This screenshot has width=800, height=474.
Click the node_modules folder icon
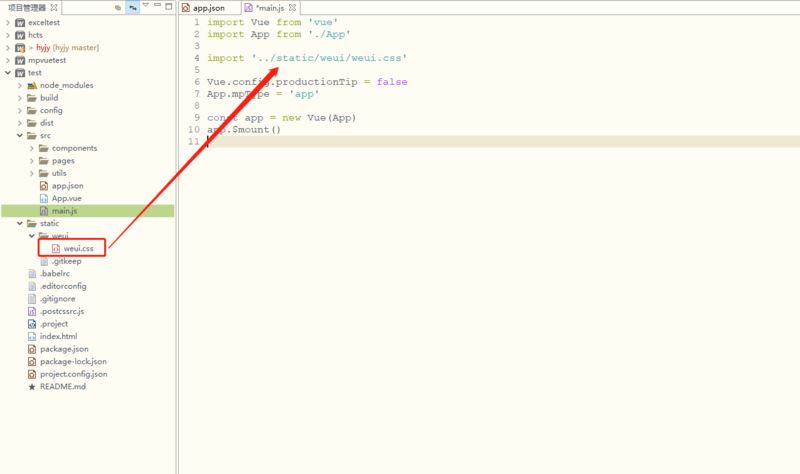pyautogui.click(x=32, y=85)
